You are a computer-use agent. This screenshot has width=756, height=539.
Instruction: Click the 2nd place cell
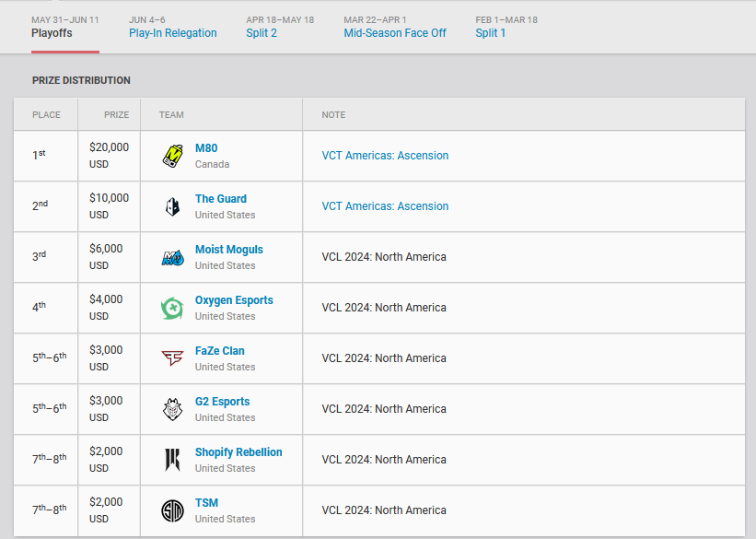click(46, 206)
